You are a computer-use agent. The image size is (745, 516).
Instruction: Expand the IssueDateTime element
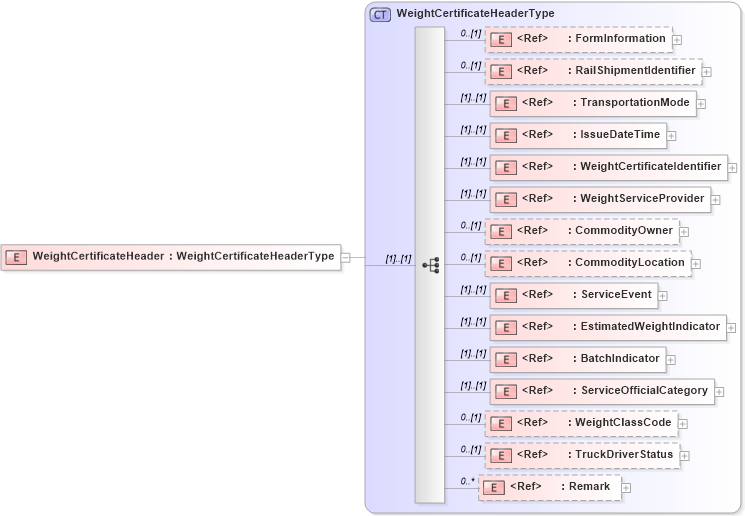(671, 136)
